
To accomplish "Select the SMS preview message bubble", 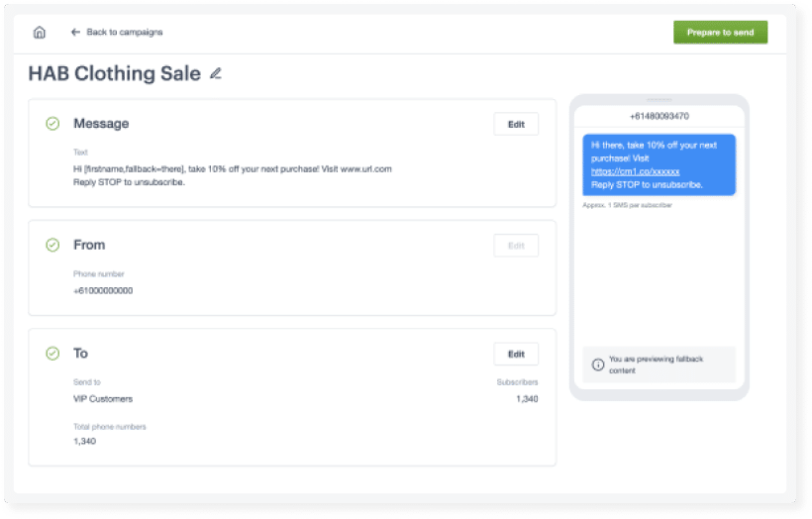I will click(659, 163).
